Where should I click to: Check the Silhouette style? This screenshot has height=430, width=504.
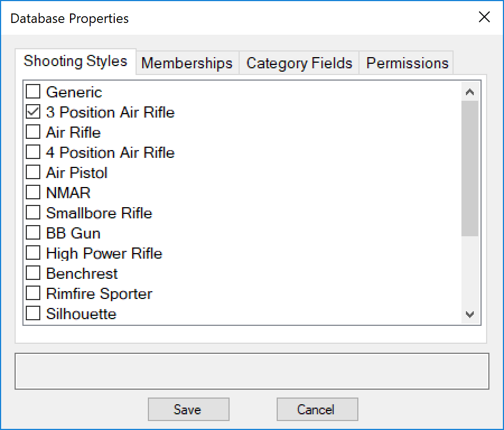[x=33, y=313]
